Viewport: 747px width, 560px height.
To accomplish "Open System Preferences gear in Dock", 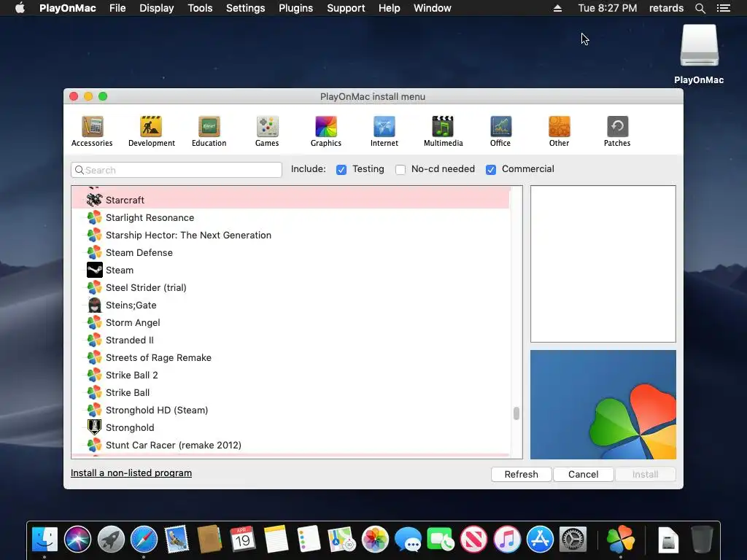I will click(x=573, y=540).
